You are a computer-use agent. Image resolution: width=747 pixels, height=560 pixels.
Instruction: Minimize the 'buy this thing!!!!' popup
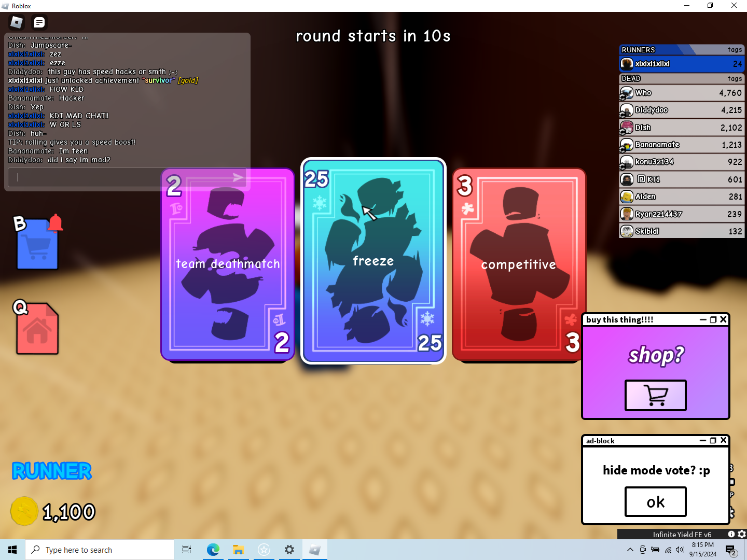point(703,319)
